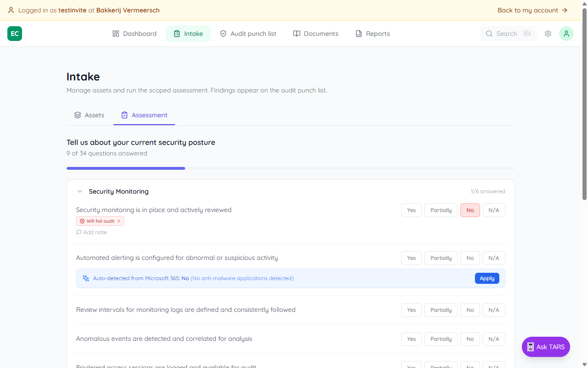Open the search bar dropdown
Screen dimensions: 588x368
pyautogui.click(x=508, y=33)
